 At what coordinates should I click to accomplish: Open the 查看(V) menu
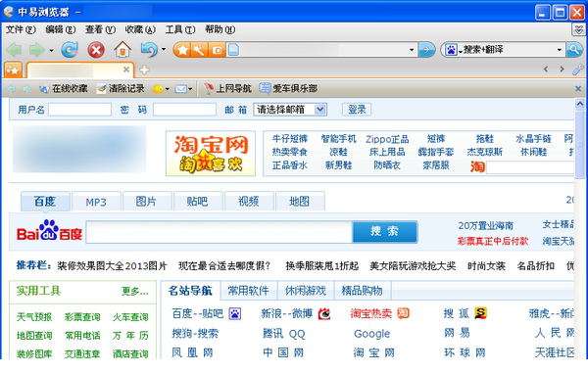point(100,29)
